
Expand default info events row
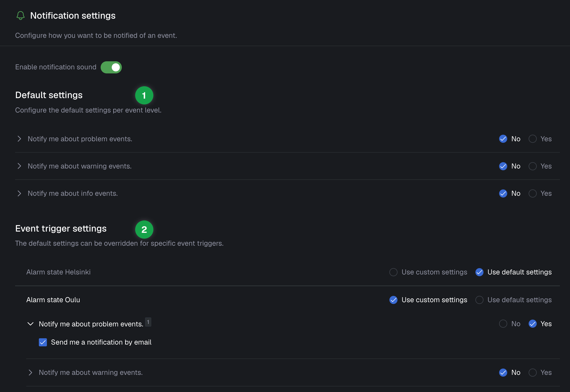point(19,193)
